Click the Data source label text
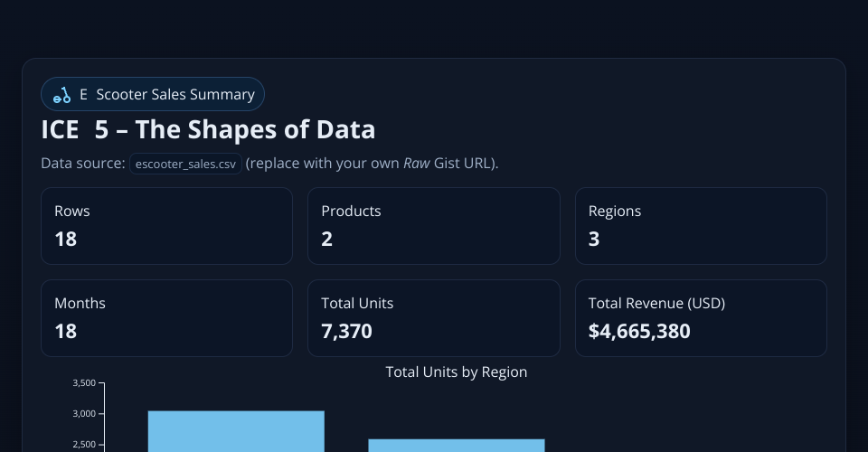Image resolution: width=868 pixels, height=452 pixels. click(x=83, y=164)
